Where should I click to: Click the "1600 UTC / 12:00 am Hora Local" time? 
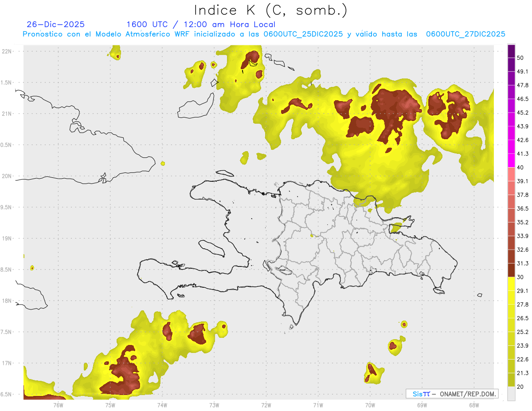(x=201, y=25)
